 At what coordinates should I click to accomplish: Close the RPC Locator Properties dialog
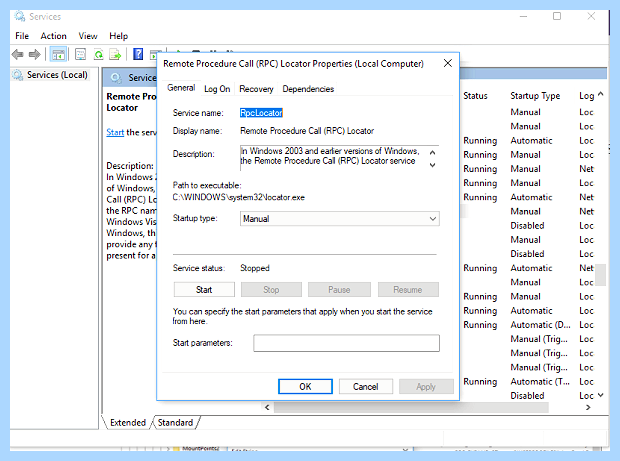448,63
